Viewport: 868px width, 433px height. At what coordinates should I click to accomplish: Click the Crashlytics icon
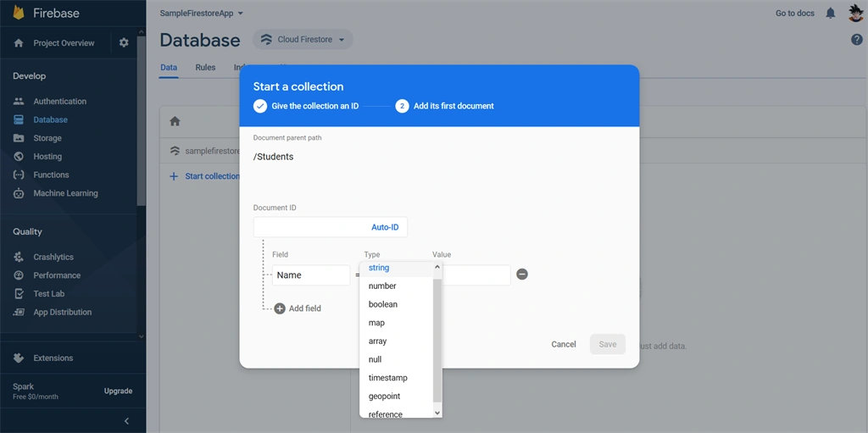click(x=19, y=257)
